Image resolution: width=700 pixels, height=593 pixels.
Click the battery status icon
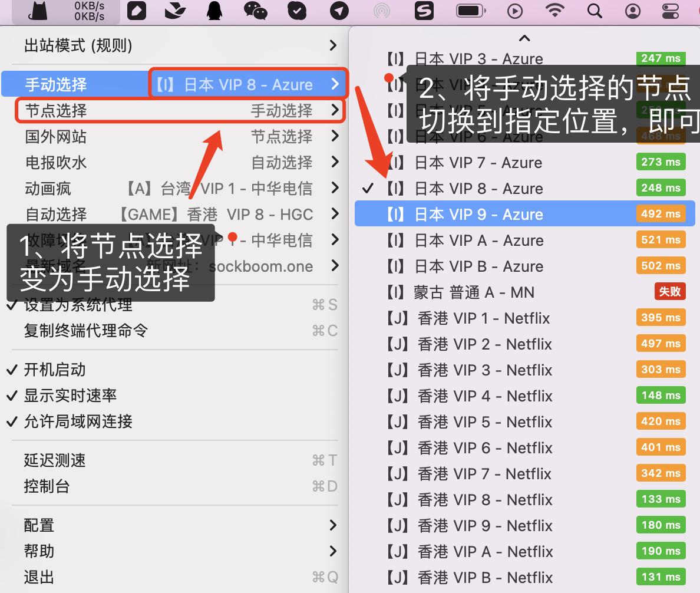(470, 11)
